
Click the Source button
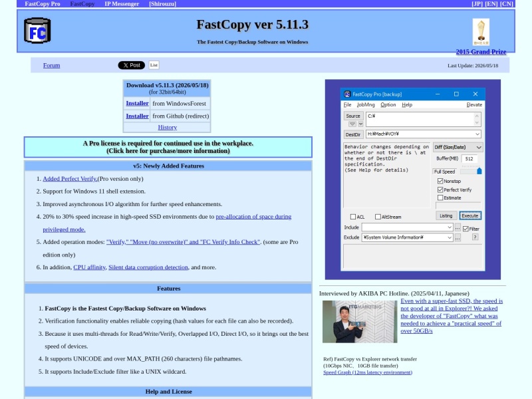(x=353, y=116)
